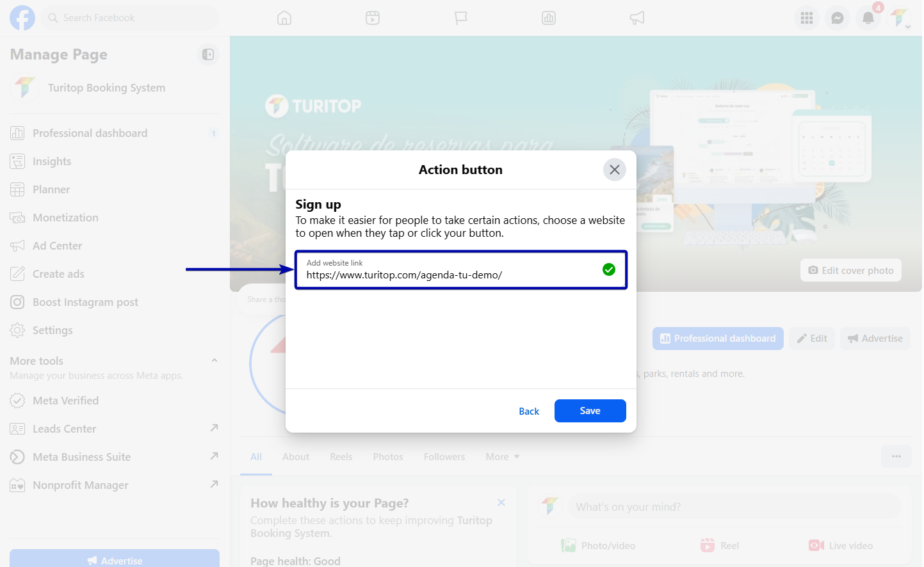Open the notifications bell
The image size is (924, 567).
coord(868,18)
